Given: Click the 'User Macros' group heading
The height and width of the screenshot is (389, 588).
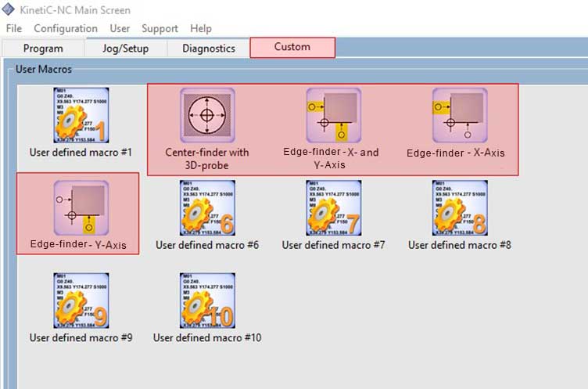Looking at the screenshot, I should 44,69.
